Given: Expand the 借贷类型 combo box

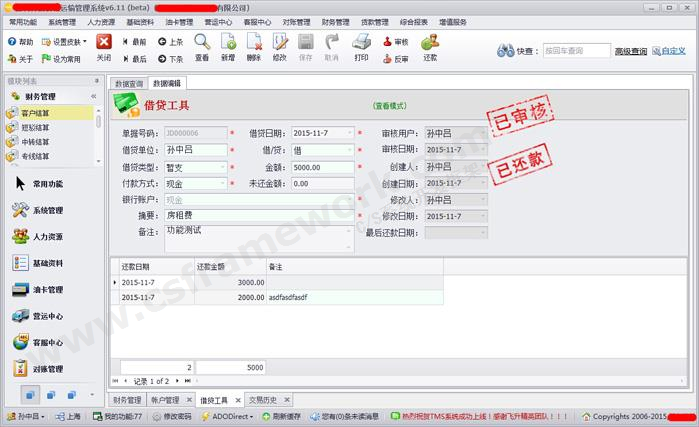Looking at the screenshot, I should click(224, 167).
